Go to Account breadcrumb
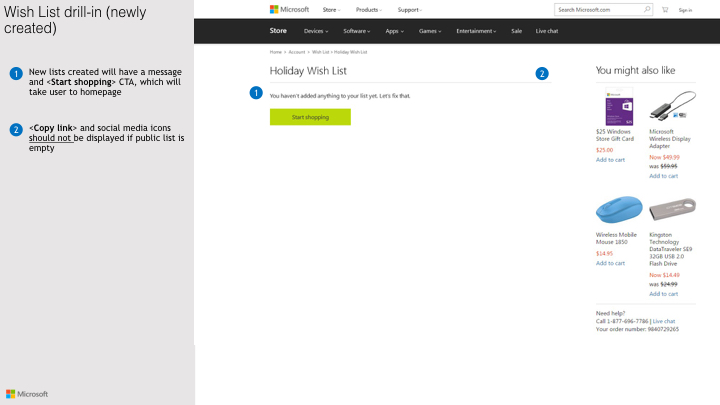 pyautogui.click(x=297, y=52)
